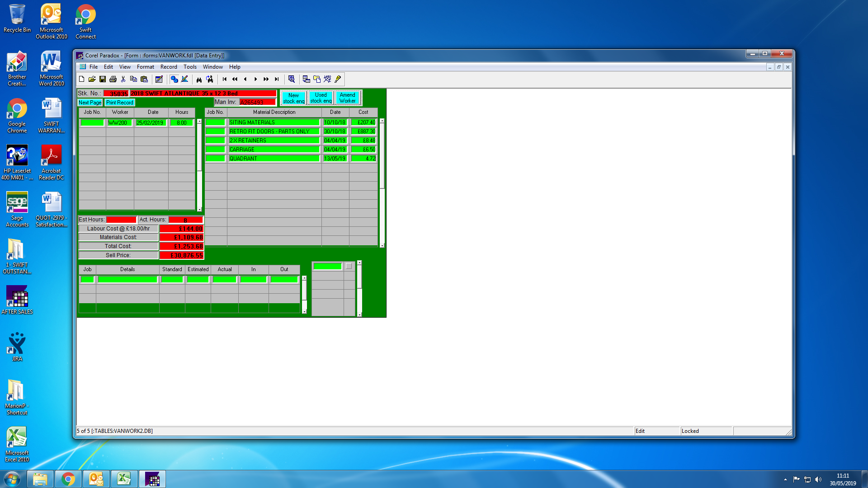Click the Amend Worker button
This screenshot has width=868, height=488.
tap(347, 98)
